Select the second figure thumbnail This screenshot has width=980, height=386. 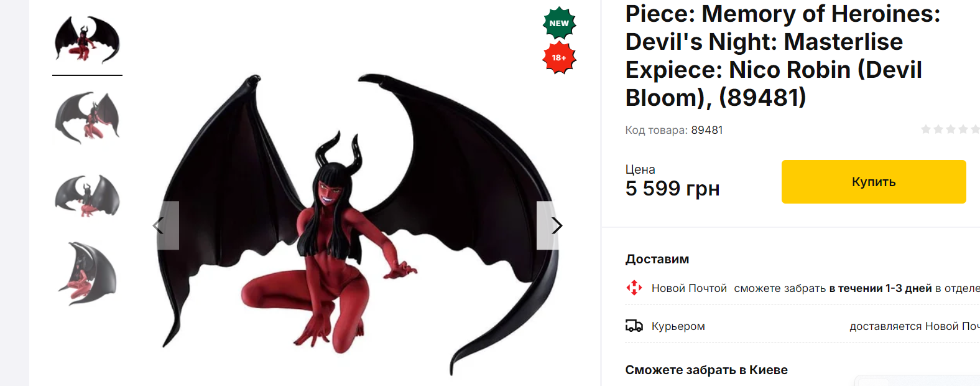pyautogui.click(x=87, y=118)
